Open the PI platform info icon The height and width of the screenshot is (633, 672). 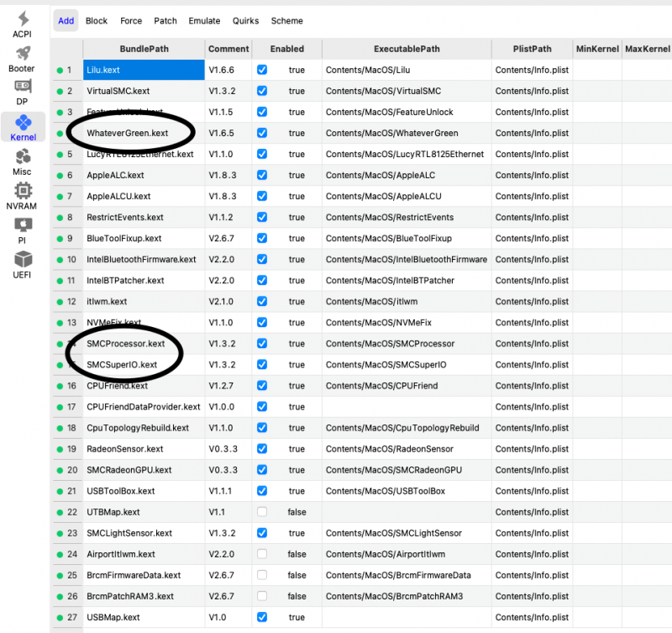tap(23, 224)
